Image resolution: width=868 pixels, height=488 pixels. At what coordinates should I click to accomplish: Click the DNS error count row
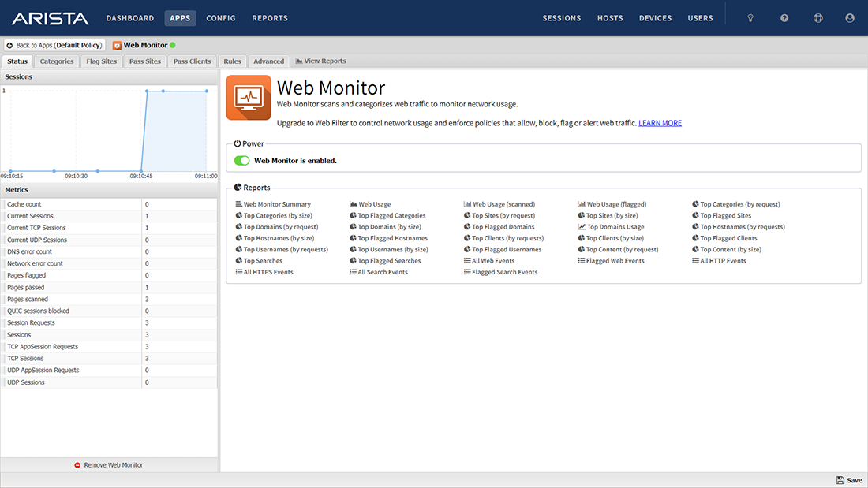[x=109, y=251]
